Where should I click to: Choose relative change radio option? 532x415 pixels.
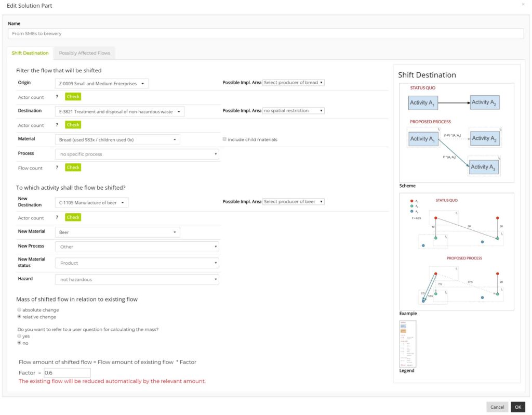pyautogui.click(x=19, y=317)
